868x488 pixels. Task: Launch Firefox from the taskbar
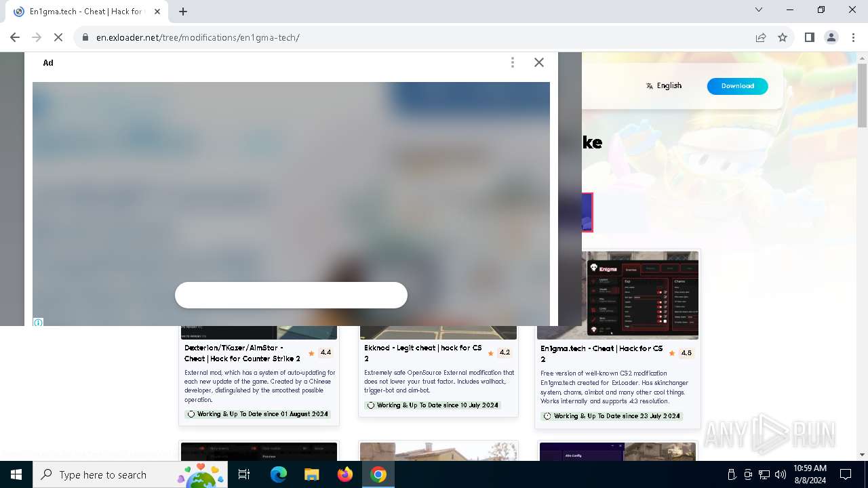pyautogui.click(x=345, y=474)
